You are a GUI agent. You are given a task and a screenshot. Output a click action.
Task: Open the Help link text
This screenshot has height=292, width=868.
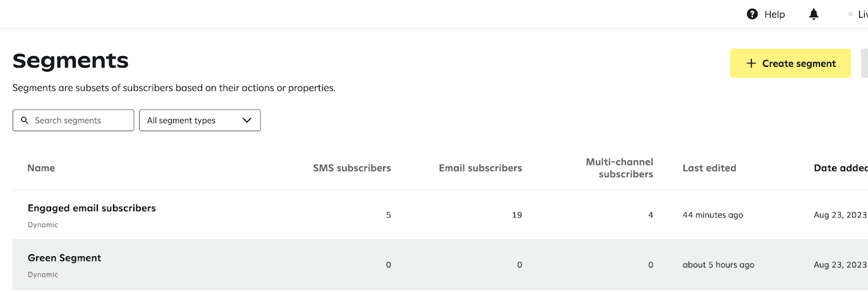tap(775, 15)
